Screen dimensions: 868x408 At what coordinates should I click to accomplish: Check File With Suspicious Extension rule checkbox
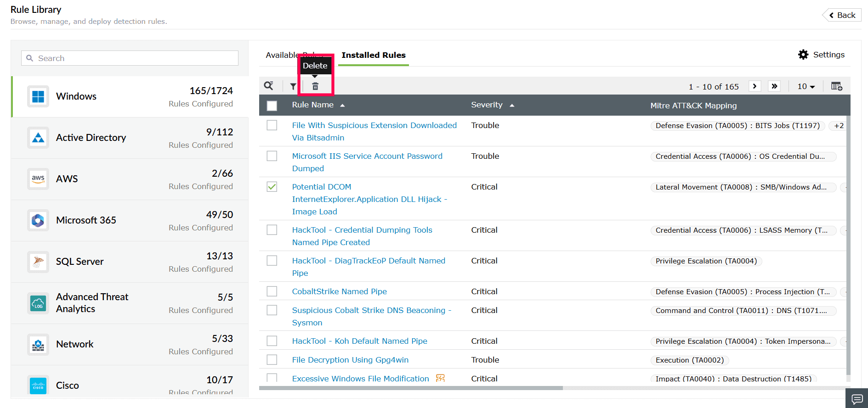272,125
